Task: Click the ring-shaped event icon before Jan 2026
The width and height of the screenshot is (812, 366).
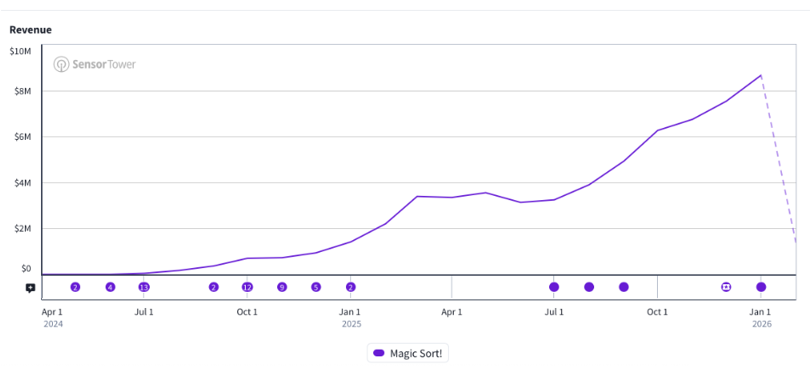Action: [726, 287]
